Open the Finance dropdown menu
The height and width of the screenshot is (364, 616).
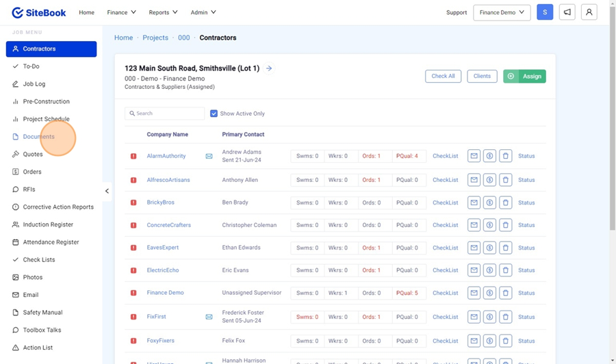[x=121, y=12]
